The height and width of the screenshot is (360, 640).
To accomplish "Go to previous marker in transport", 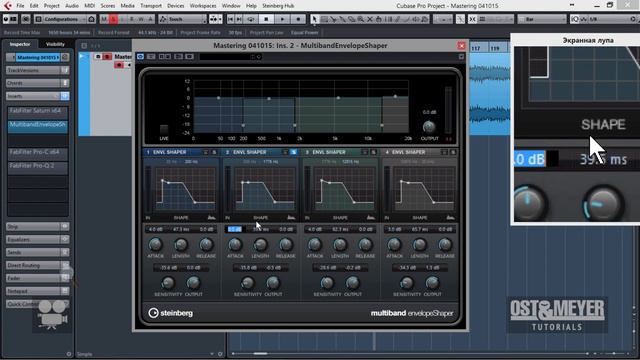I will (231, 19).
